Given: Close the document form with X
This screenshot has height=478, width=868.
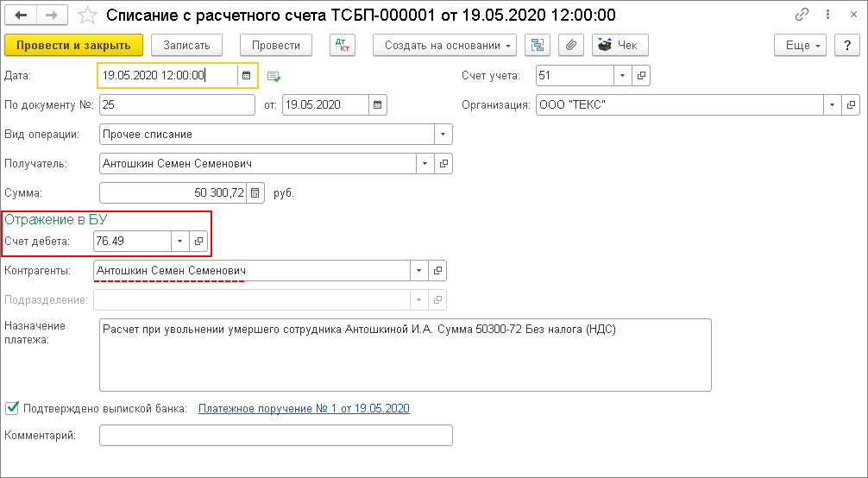Looking at the screenshot, I should 853,16.
